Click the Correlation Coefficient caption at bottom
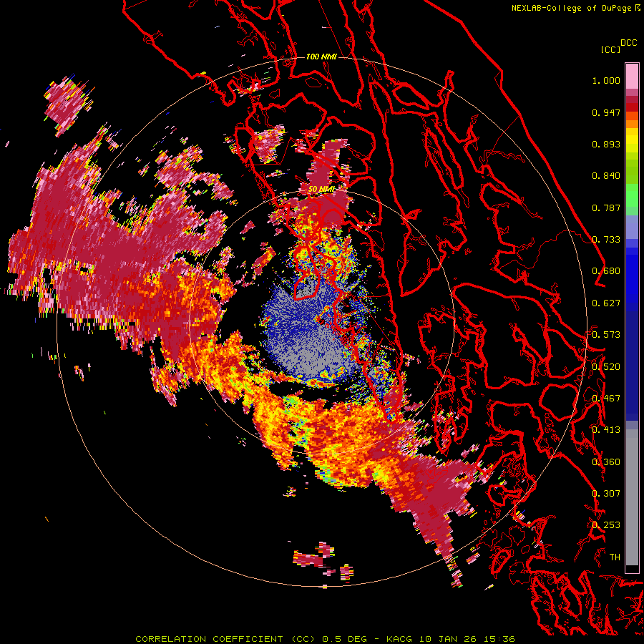This screenshot has height=644, width=644. (325, 639)
